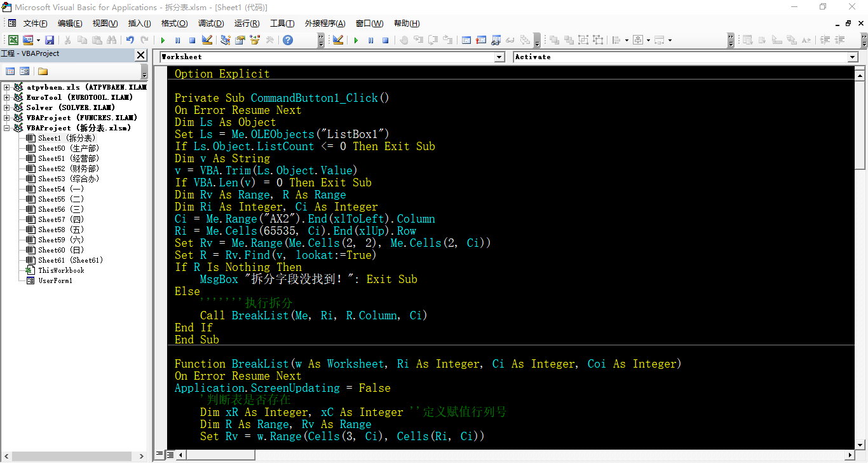
Task: Undo the last edit
Action: (130, 40)
